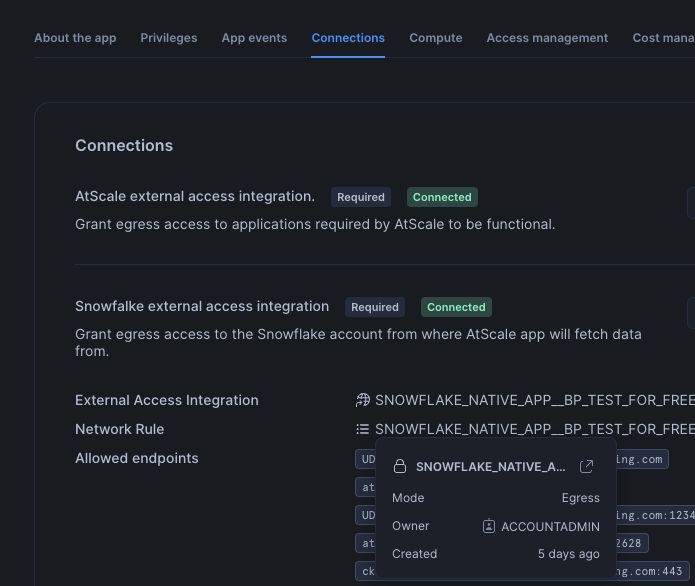Click Required badge for AtScale integration

tap(361, 197)
